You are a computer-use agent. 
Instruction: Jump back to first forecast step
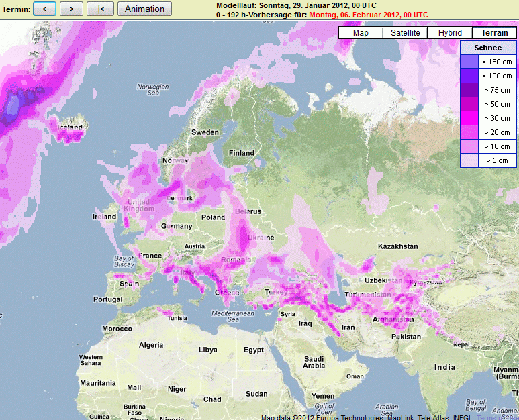pyautogui.click(x=101, y=9)
